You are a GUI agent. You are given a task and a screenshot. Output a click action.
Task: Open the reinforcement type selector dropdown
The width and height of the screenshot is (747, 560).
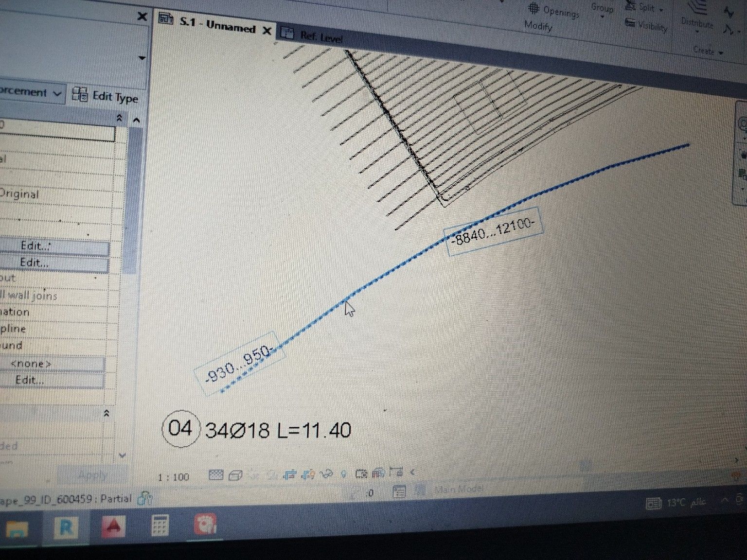(57, 93)
